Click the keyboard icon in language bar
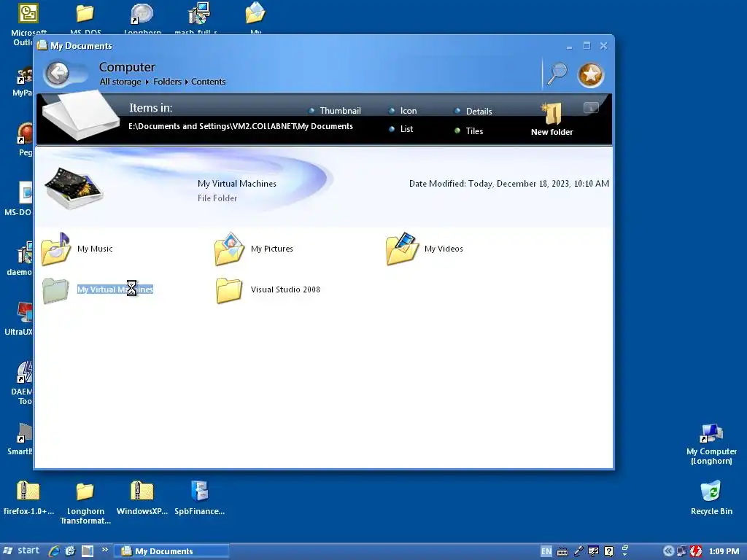The width and height of the screenshot is (747, 560). 562,551
